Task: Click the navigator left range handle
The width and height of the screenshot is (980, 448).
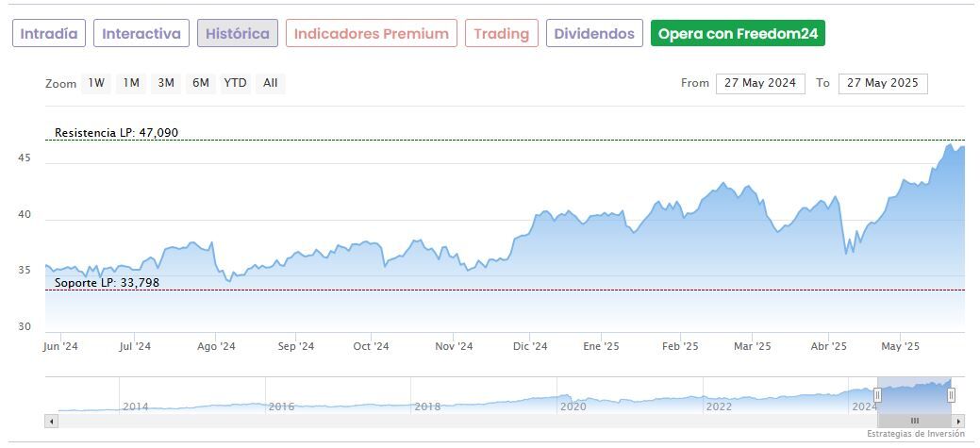Action: 877,395
